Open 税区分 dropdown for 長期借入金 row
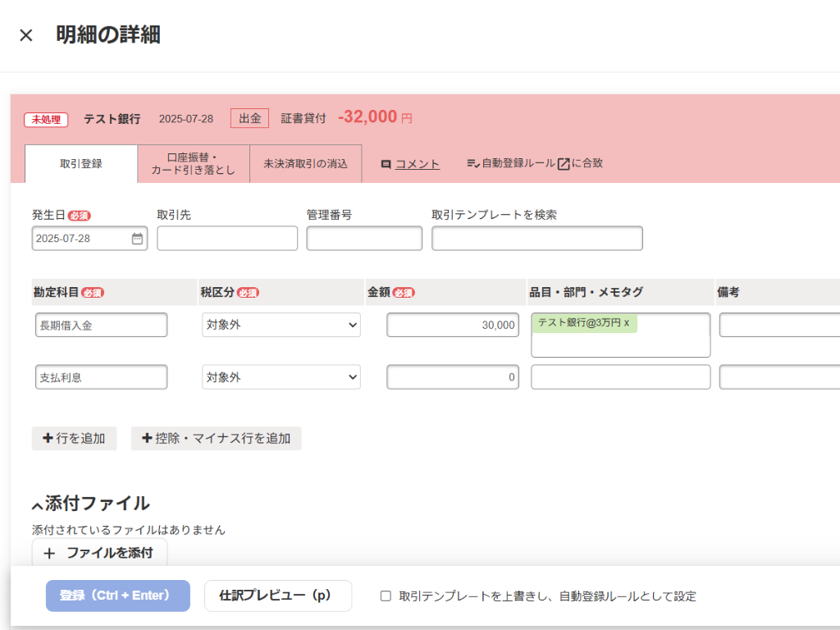The image size is (840, 630). coord(281,325)
